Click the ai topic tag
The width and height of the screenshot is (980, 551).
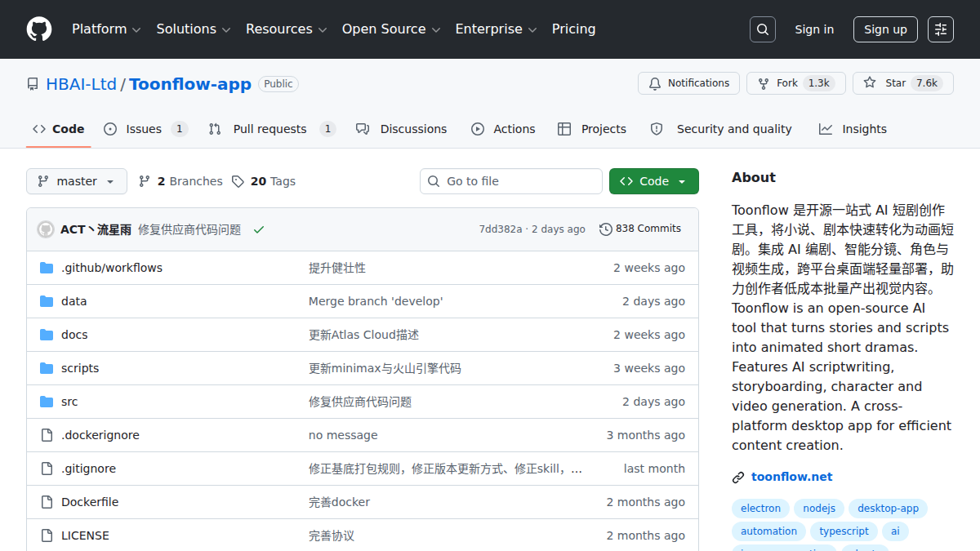[895, 531]
